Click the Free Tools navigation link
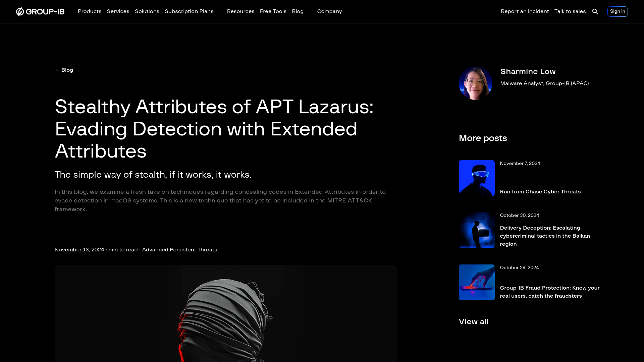 273,11
